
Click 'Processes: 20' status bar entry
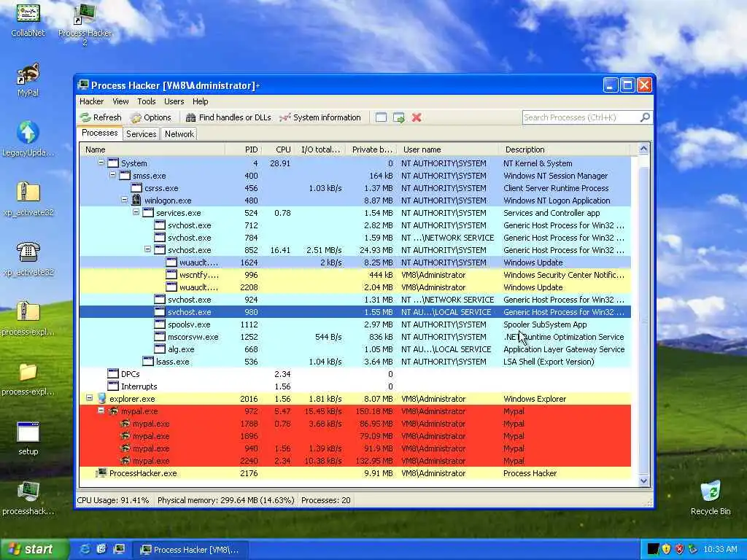pyautogui.click(x=326, y=500)
